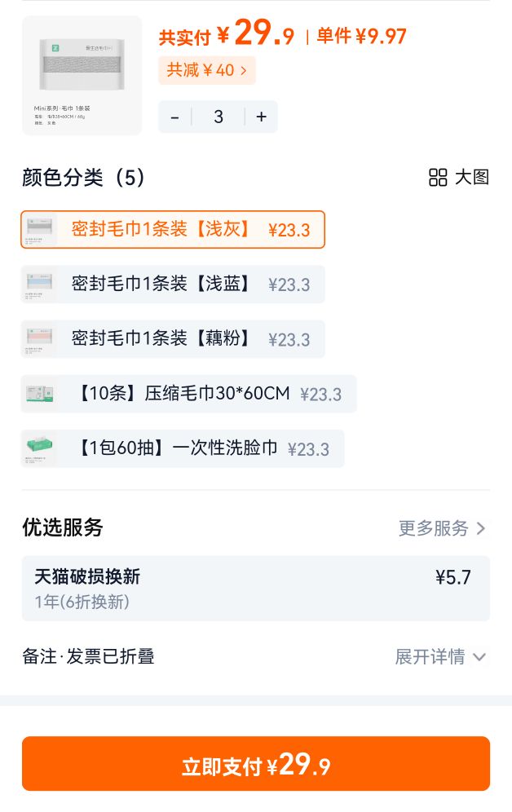Open the main product image of the towel
Viewport: 512px width, 812px height.
click(82, 76)
